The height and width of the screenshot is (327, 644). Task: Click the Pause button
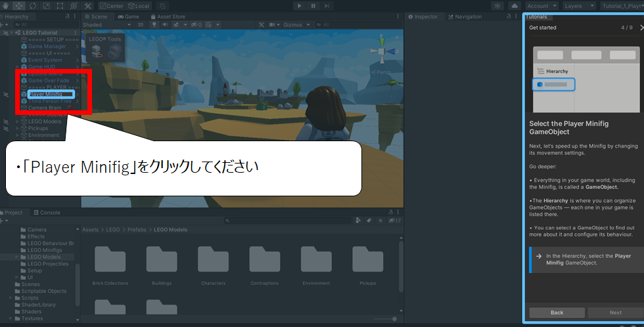(313, 6)
